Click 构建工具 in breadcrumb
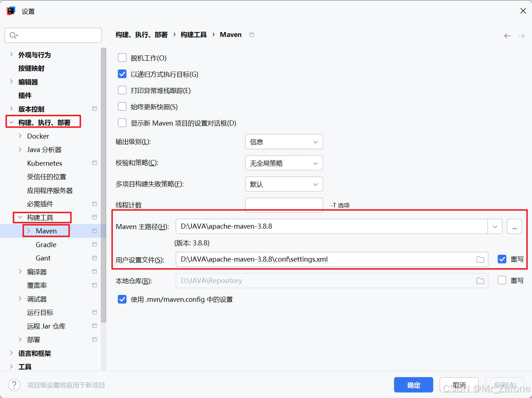This screenshot has width=532, height=398. click(x=194, y=35)
